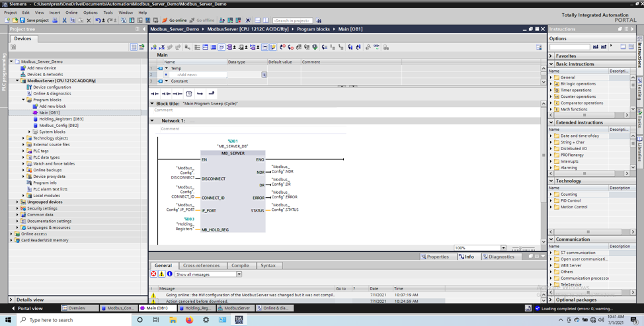Open the Firefox browser from the taskbar
This screenshot has height=326, width=644.
click(x=189, y=320)
